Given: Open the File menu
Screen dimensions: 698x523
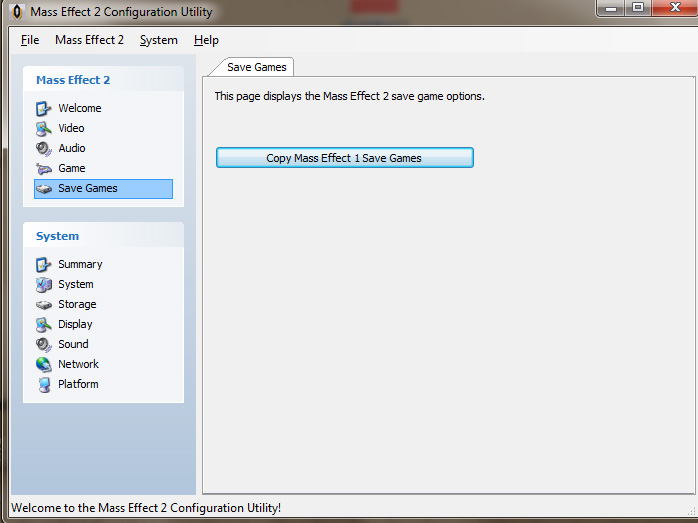Looking at the screenshot, I should (30, 40).
